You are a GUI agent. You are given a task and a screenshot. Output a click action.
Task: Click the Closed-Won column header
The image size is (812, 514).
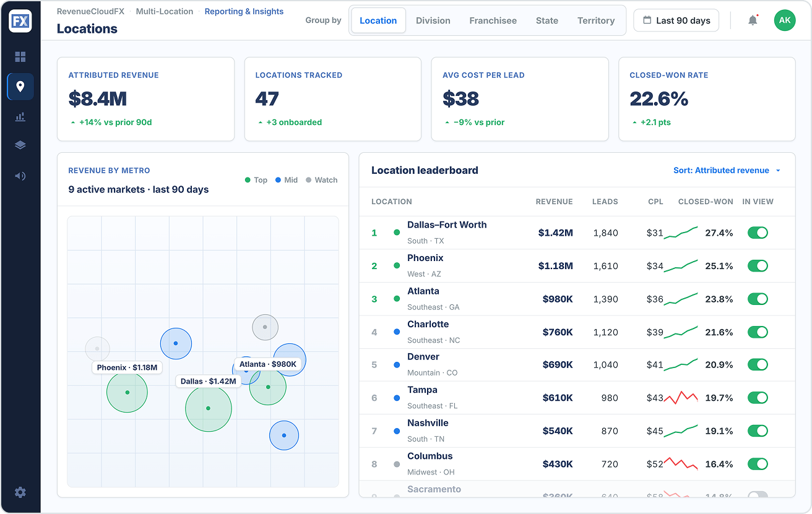coord(706,202)
